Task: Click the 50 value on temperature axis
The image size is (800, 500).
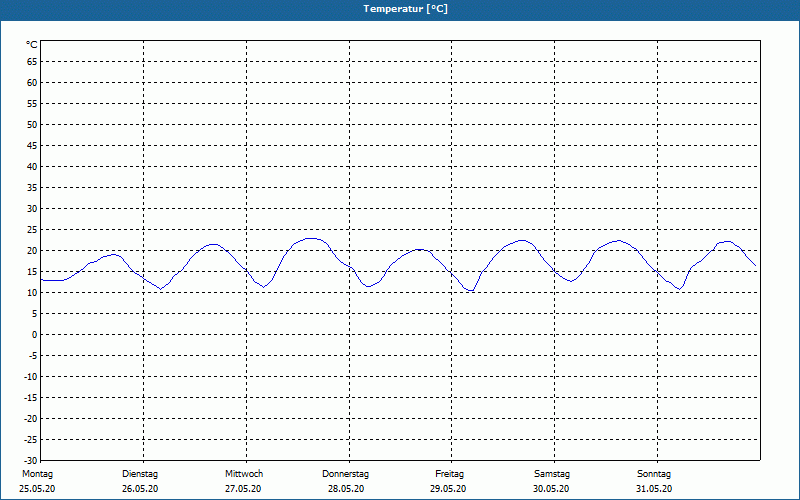Action: point(32,124)
